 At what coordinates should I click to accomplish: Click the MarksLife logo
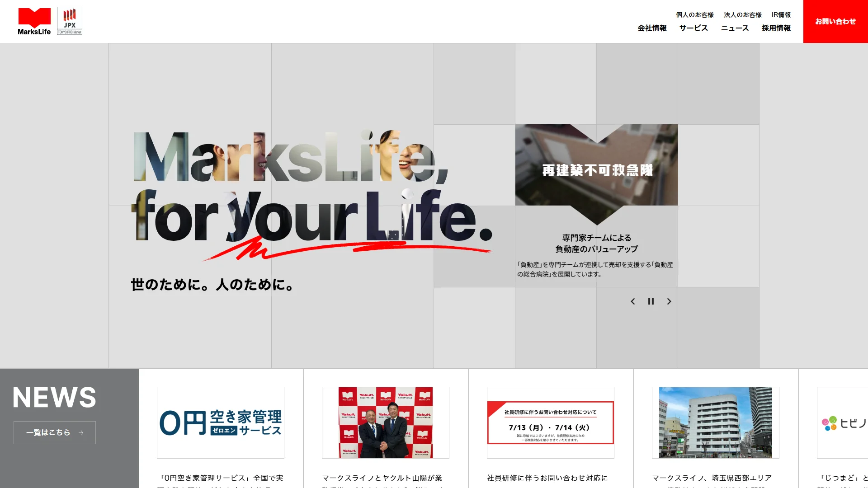(x=34, y=21)
